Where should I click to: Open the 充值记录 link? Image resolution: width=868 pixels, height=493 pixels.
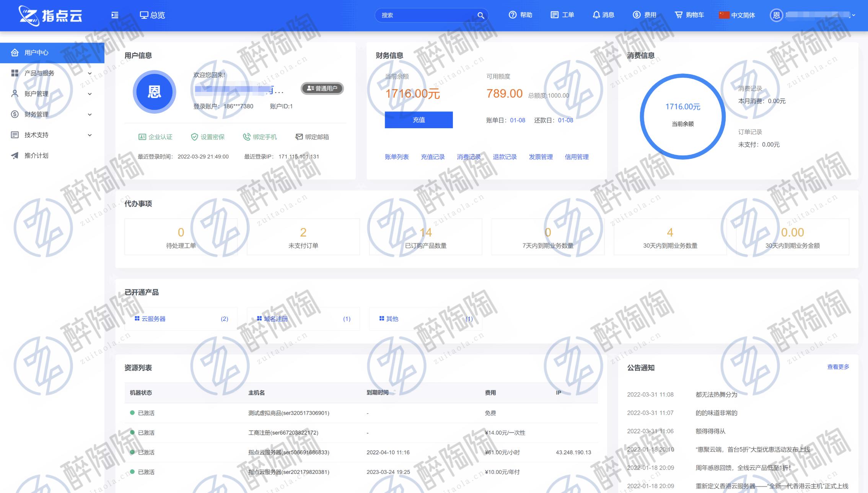pyautogui.click(x=432, y=157)
